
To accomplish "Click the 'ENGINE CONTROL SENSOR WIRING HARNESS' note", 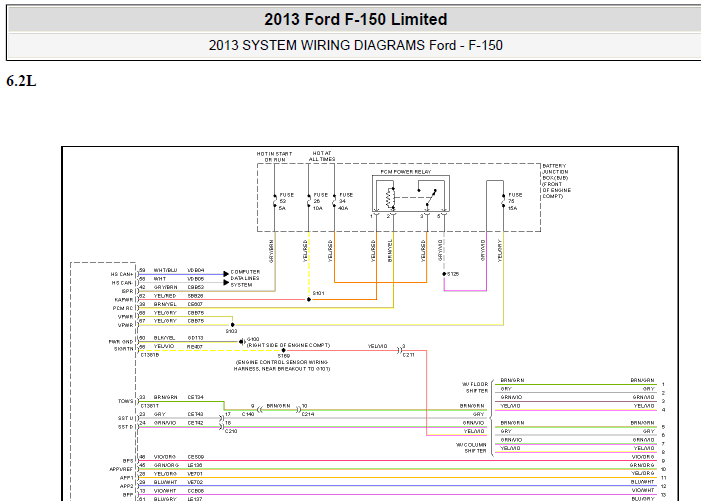I will pyautogui.click(x=282, y=366).
